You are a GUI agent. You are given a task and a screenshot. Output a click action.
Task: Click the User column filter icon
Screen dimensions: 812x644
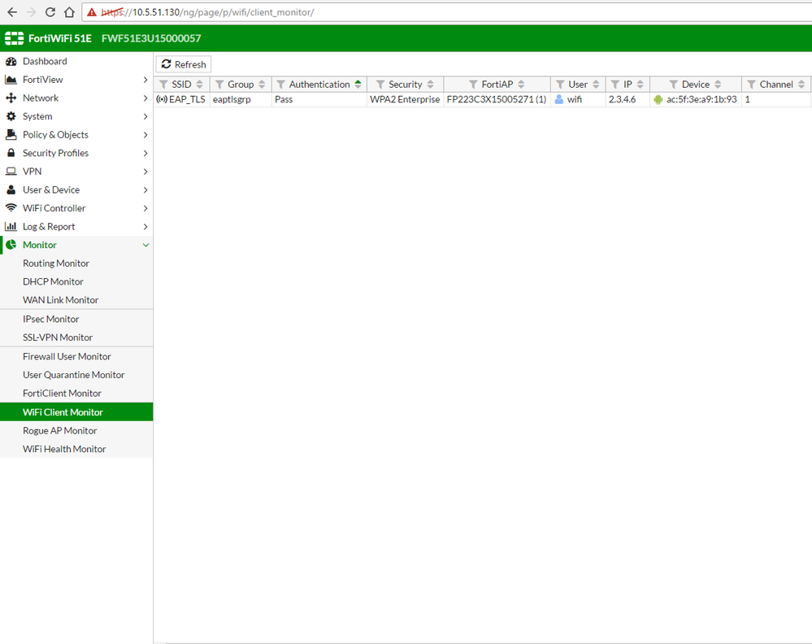coord(560,85)
